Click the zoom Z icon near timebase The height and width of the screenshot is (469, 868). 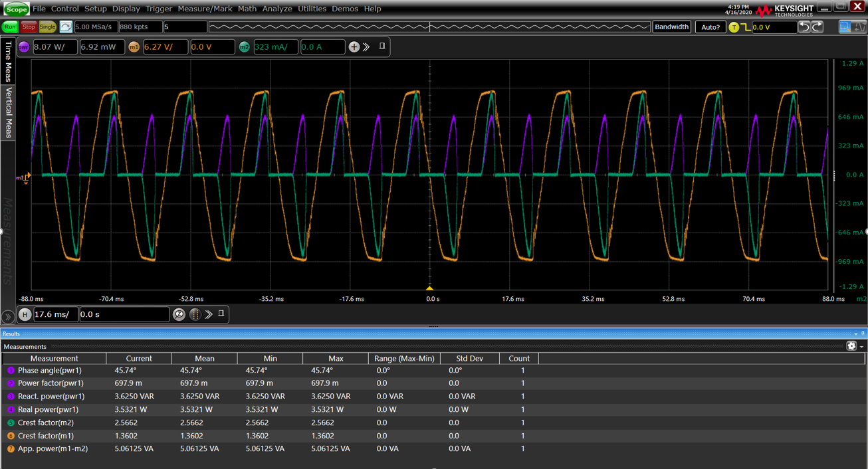click(x=179, y=314)
